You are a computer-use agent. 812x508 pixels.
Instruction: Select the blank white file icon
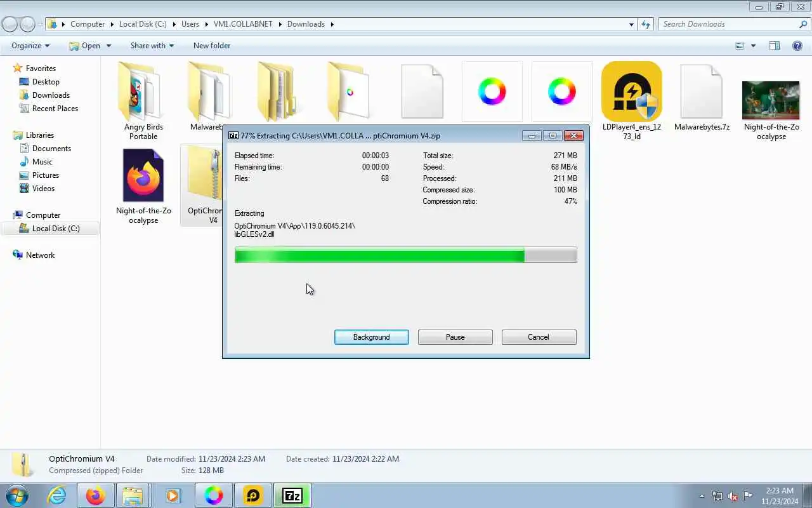422,92
